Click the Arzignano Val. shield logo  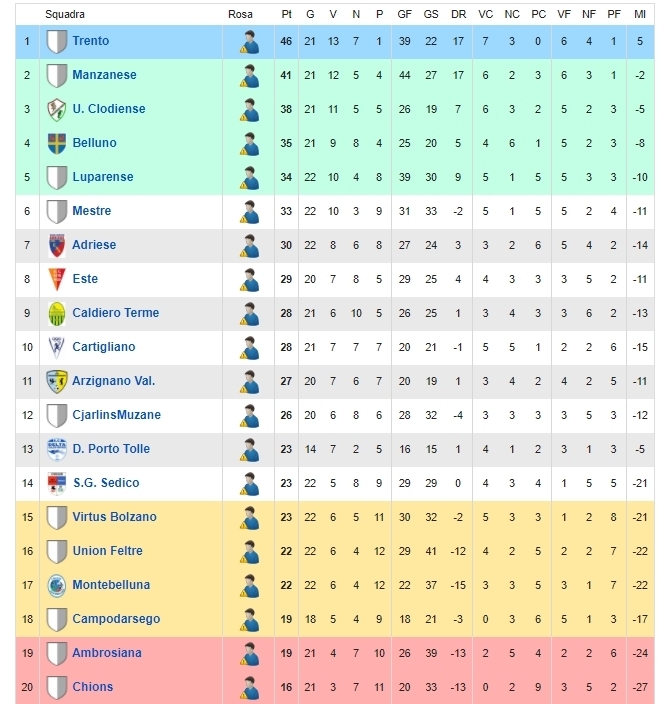57,382
